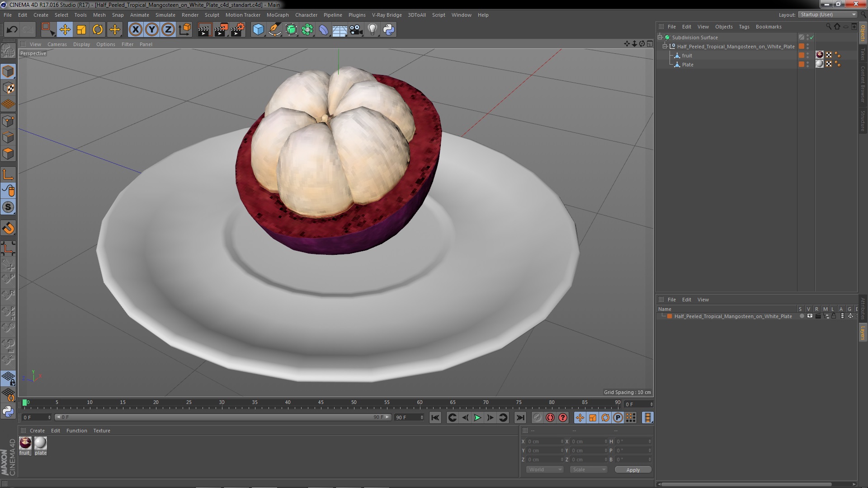This screenshot has width=868, height=488.
Task: Collapse the Half_Peeled_Tropical_Mangosteen null object
Action: click(665, 46)
